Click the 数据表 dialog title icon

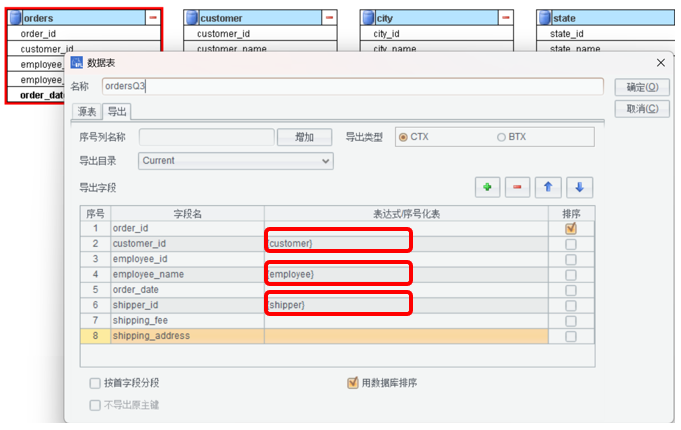(x=77, y=63)
